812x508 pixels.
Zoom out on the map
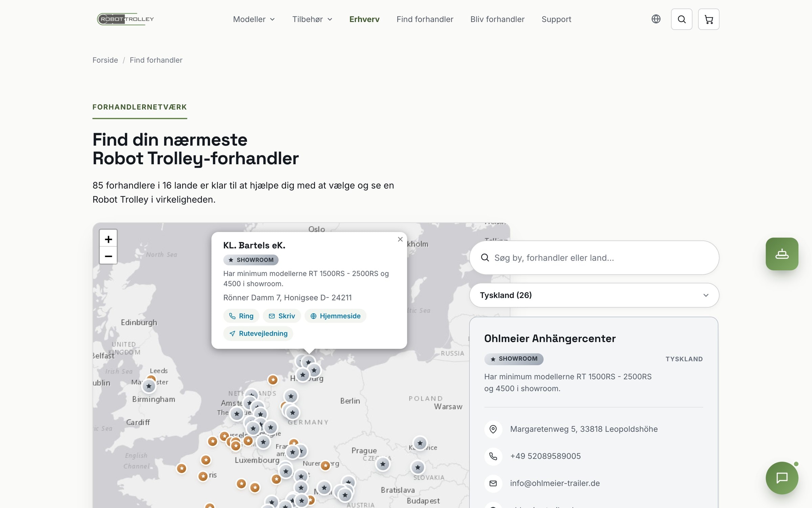(x=108, y=256)
